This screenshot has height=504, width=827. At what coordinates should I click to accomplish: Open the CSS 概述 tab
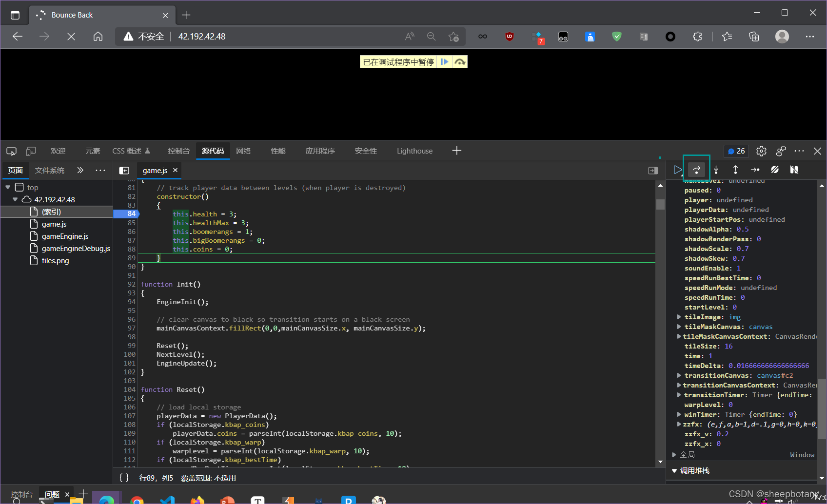click(x=131, y=151)
